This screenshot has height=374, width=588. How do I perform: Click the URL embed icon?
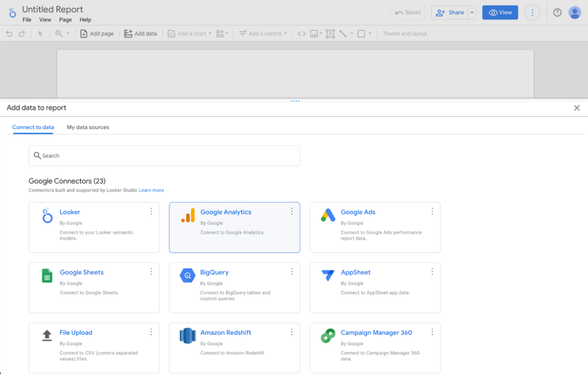(x=301, y=34)
